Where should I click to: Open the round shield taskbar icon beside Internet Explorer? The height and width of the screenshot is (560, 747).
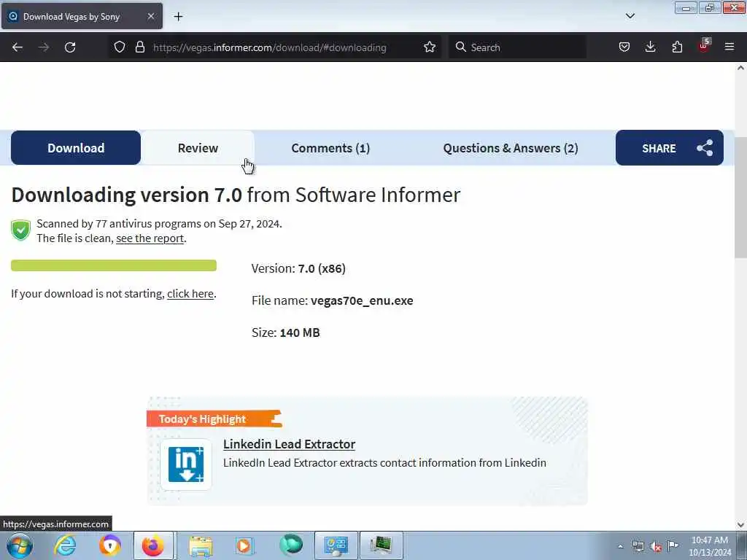(x=110, y=545)
